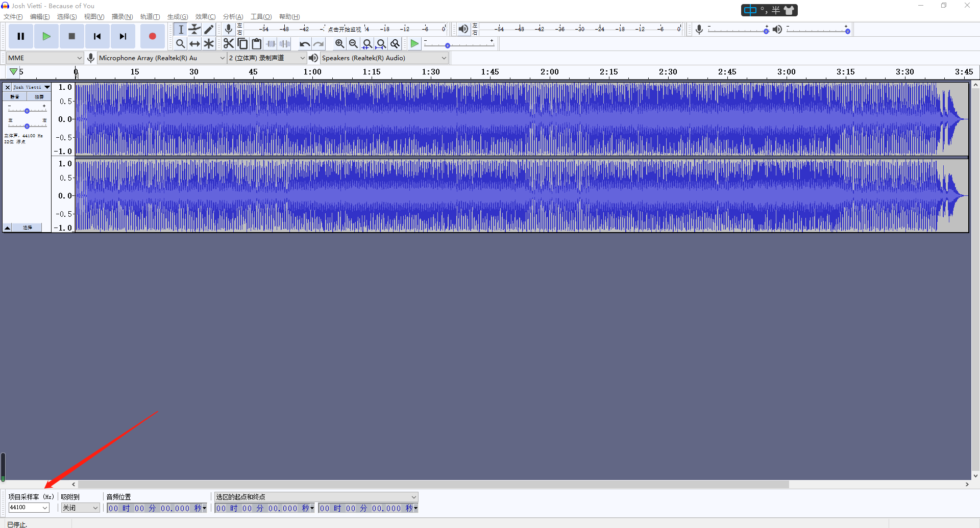Viewport: 980px width, 528px height.
Task: Adjust the track gain slider
Action: click(x=27, y=110)
